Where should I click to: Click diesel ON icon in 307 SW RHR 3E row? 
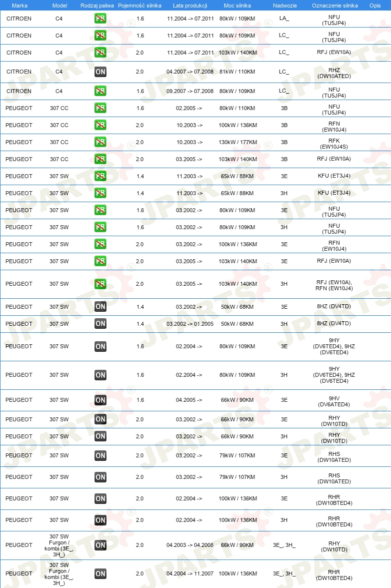[x=100, y=499]
